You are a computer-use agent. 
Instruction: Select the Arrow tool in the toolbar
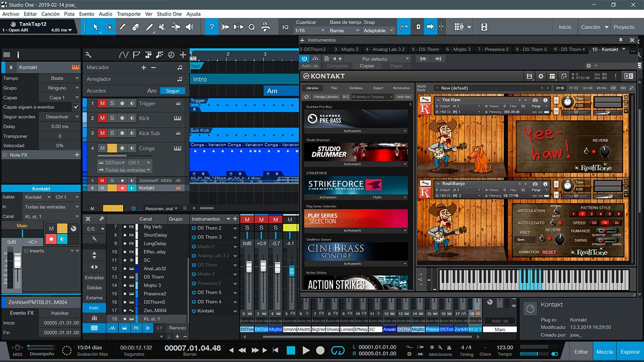96,27
